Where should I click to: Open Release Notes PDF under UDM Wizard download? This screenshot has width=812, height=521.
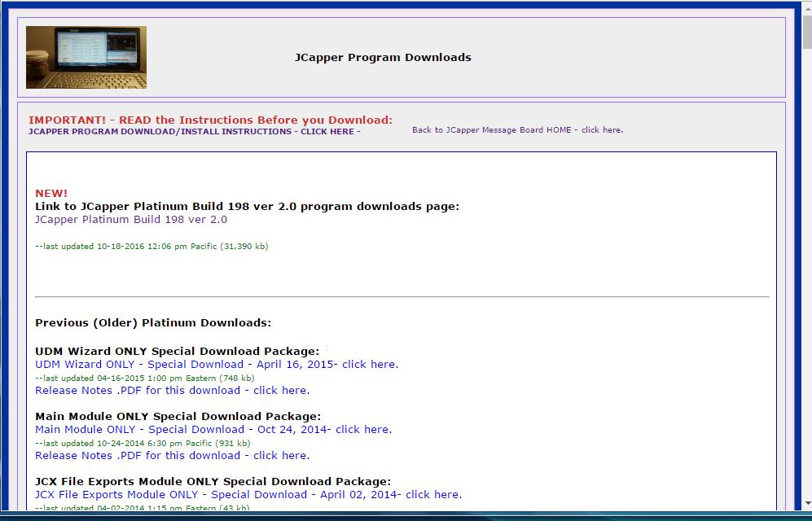[172, 391]
